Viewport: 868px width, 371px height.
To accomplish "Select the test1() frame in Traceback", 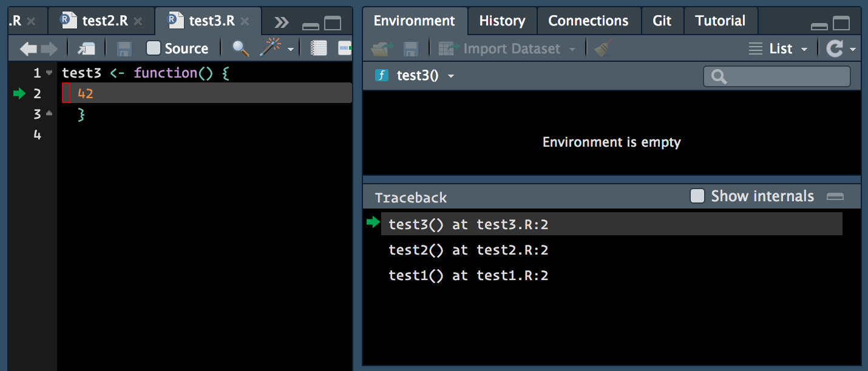I will click(x=469, y=275).
